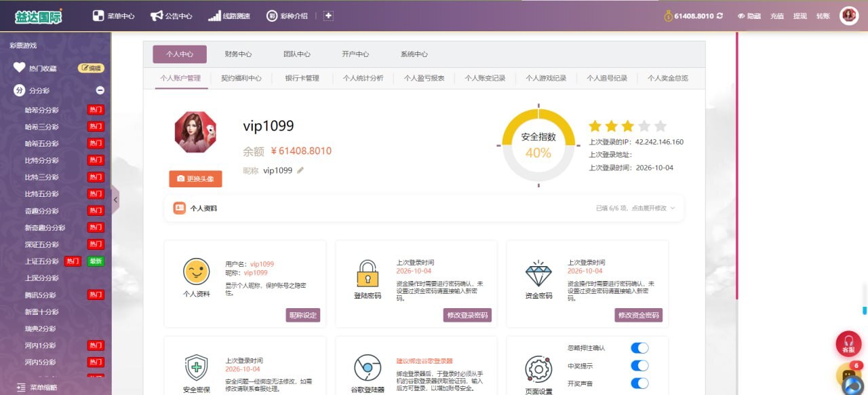Screen dimensions: 868x395
Task: Open the 个人奖金总览 sub-tab
Action: 668,78
